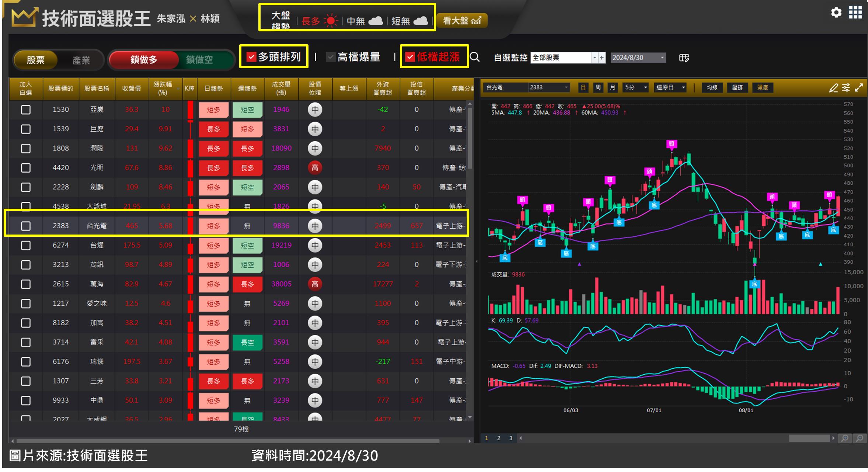Switch to the 產業 tab
Screen dimensions: 868x472
tap(81, 60)
